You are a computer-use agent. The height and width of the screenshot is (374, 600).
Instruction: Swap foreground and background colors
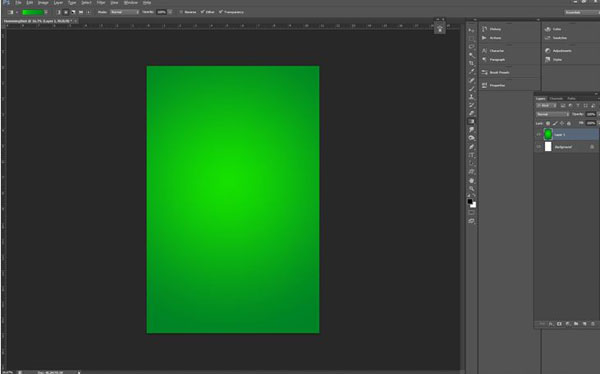(474, 196)
